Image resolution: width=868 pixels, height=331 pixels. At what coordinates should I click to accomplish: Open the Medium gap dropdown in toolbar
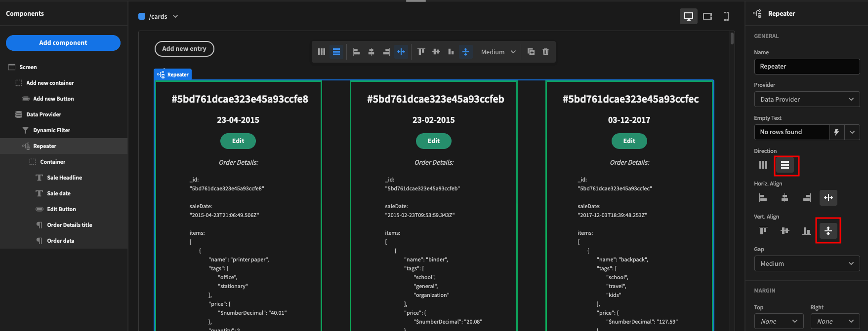click(498, 52)
